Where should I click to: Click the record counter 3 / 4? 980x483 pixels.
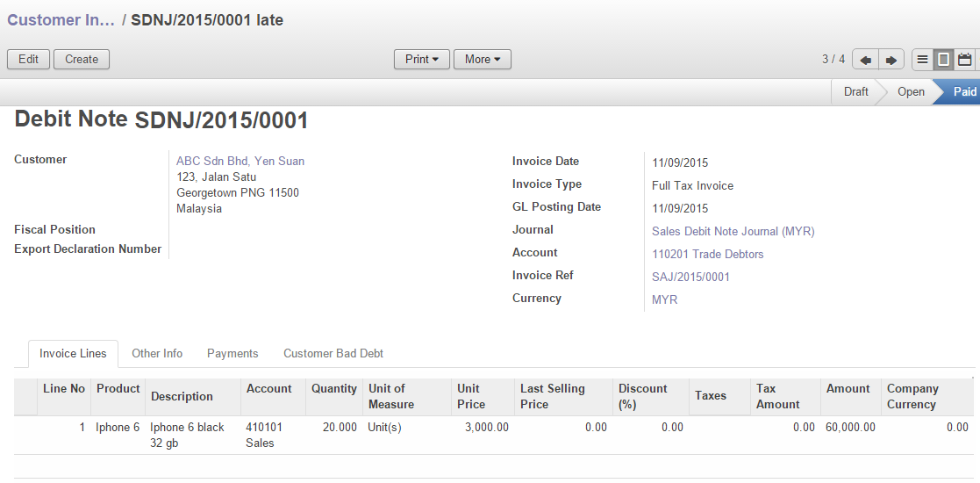833,60
